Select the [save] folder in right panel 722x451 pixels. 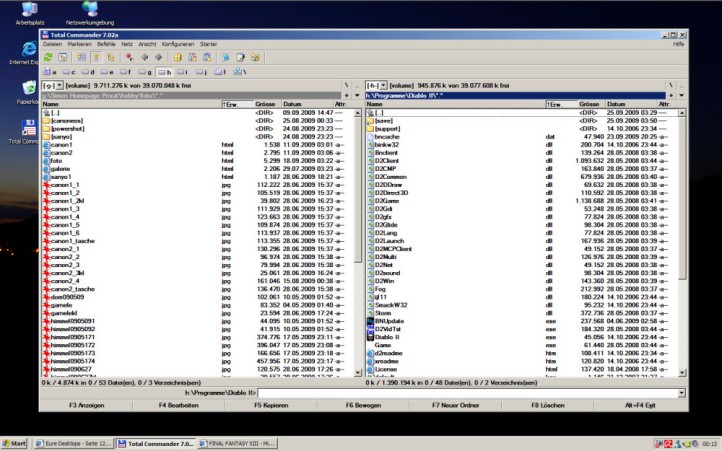coord(384,121)
